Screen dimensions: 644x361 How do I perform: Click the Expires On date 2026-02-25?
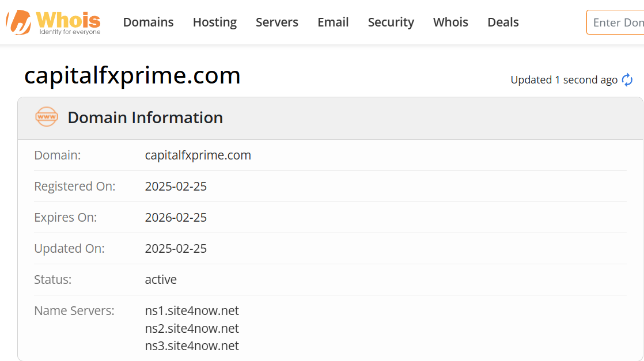(x=176, y=217)
